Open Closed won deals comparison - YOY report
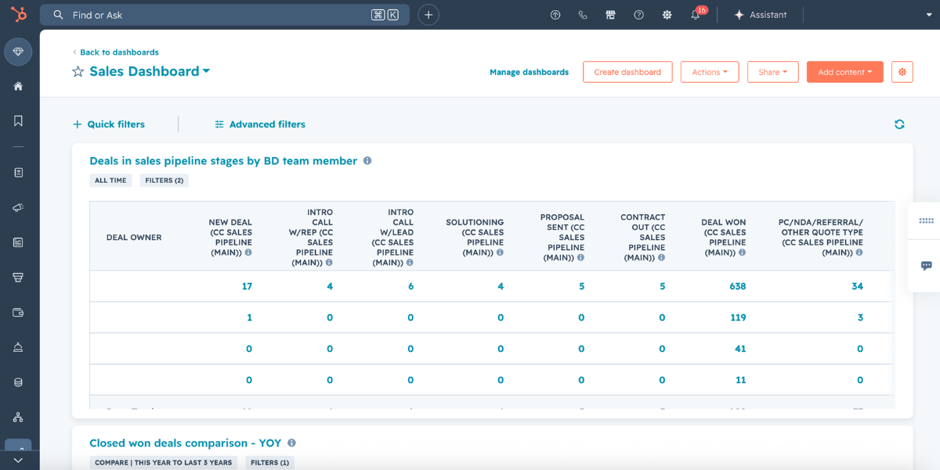 tap(185, 443)
